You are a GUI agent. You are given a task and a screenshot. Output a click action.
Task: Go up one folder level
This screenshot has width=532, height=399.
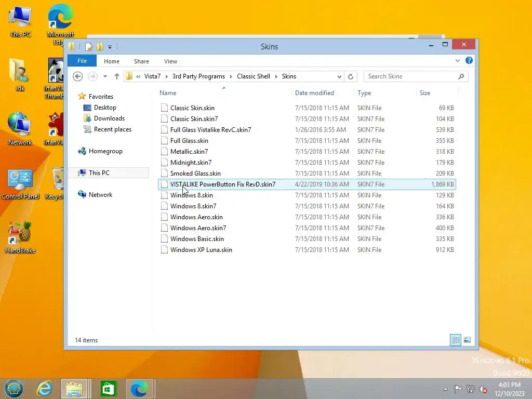click(x=117, y=76)
